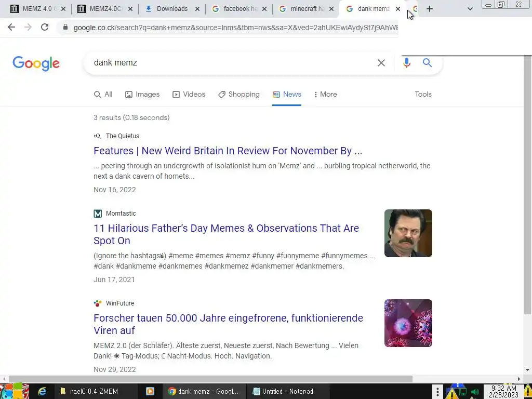This screenshot has width=532, height=399.
Task: Click the WinFuture source name
Action: (120, 303)
